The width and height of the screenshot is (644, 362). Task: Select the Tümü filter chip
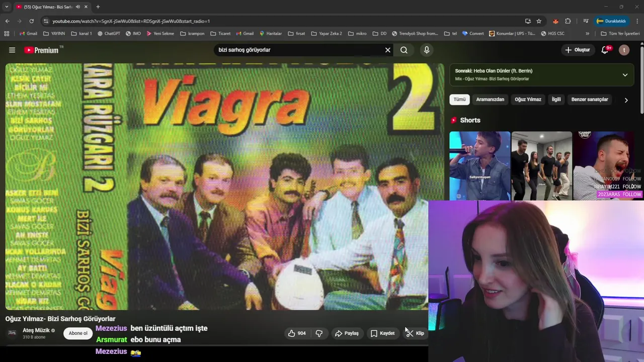(460, 100)
